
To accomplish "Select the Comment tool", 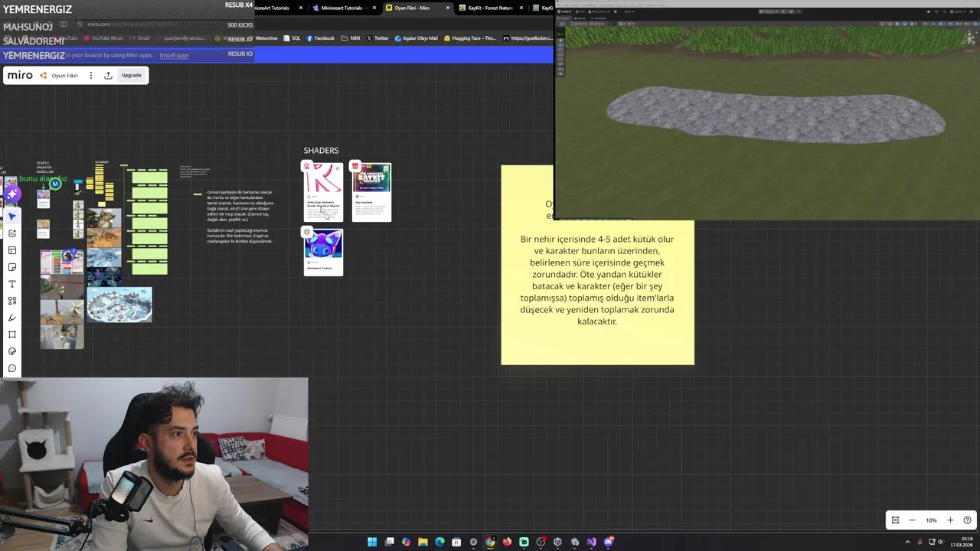I will click(12, 368).
